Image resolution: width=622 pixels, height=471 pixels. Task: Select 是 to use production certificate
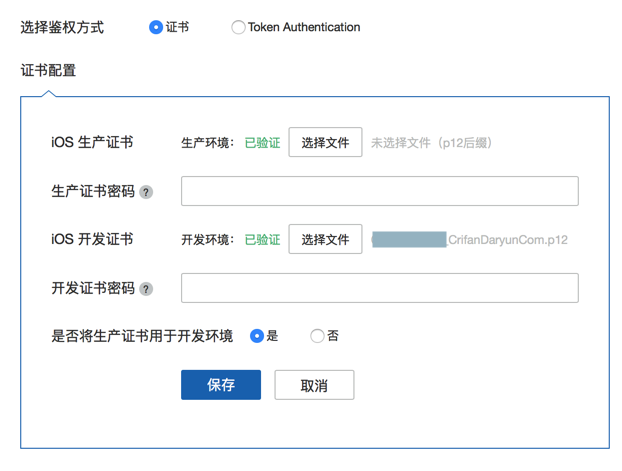coord(257,336)
